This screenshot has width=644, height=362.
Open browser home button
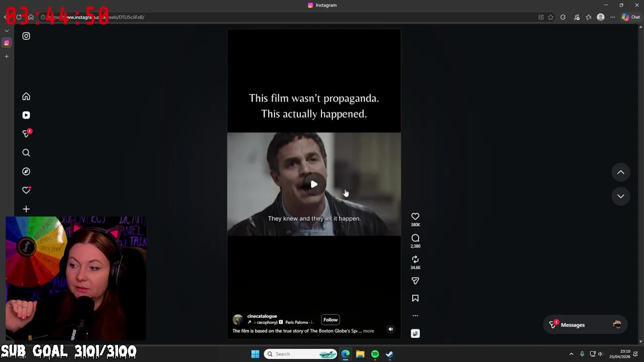pos(31,17)
